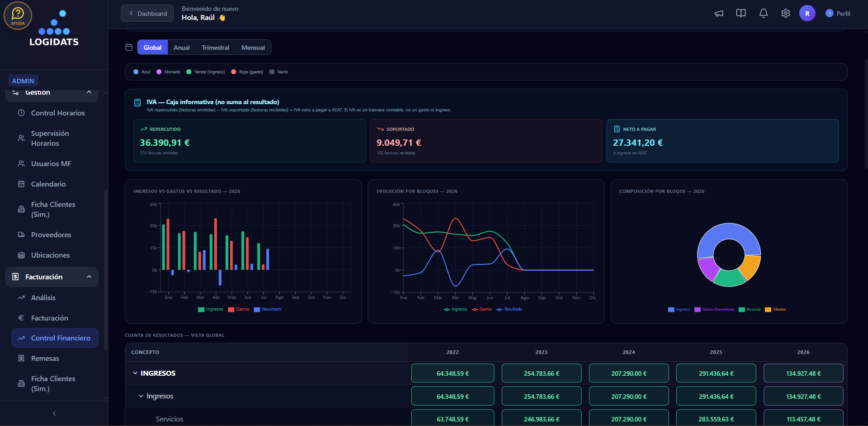Click the calendar icon beside period tabs
Screen dimensions: 868x426
[129, 47]
